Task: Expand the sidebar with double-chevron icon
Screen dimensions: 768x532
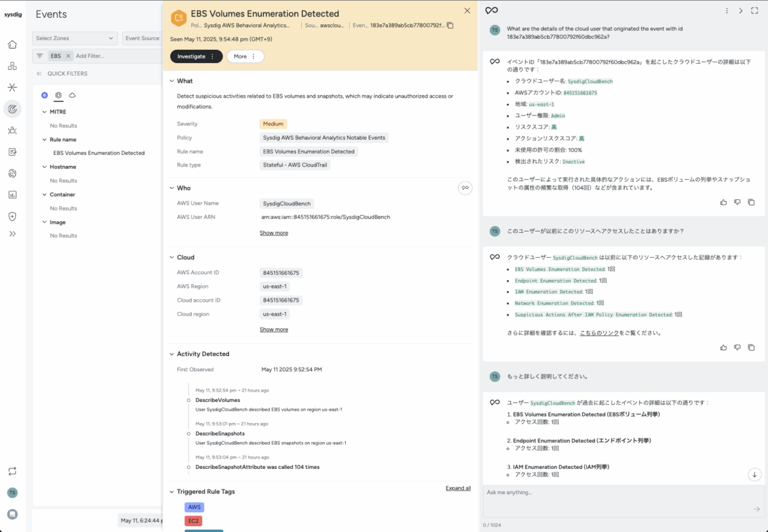Action: (x=12, y=234)
